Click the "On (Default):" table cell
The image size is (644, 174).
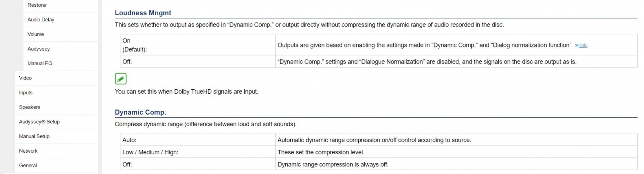134,45
